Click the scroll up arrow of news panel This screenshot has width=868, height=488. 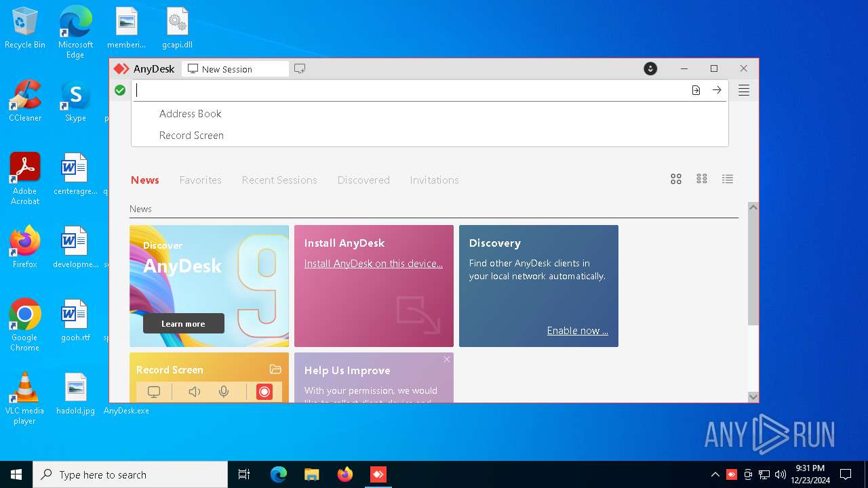753,207
